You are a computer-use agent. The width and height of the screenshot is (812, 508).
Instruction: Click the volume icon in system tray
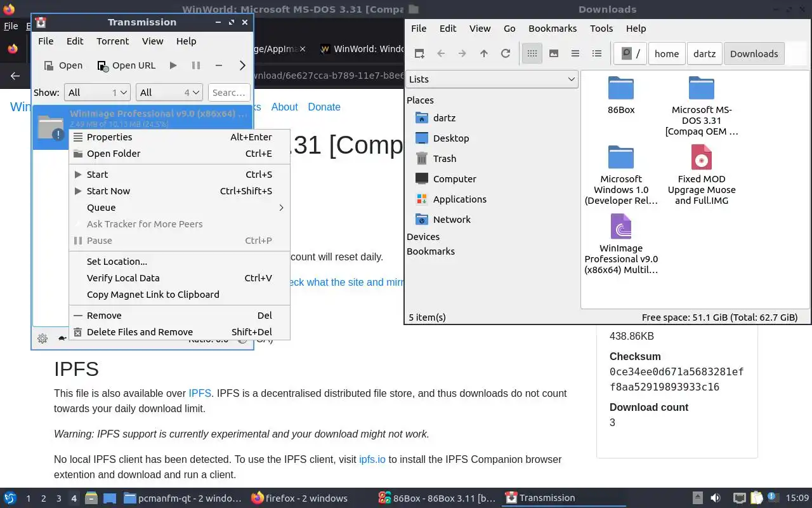pos(715,498)
